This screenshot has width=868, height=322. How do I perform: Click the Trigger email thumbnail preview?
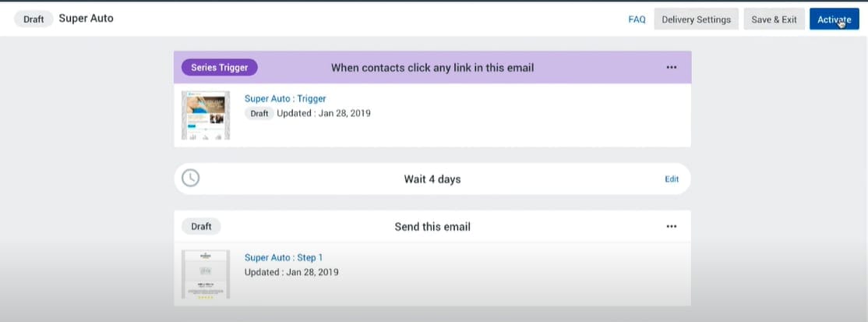click(x=206, y=115)
